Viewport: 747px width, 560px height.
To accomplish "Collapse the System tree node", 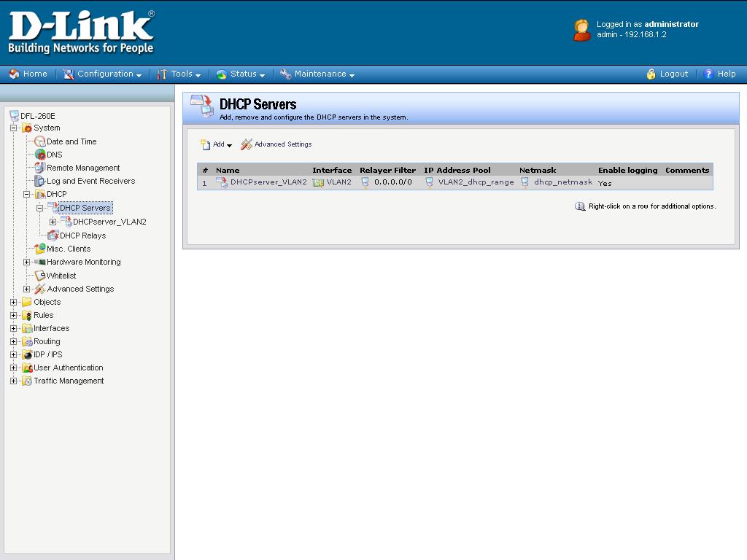I will coord(13,128).
